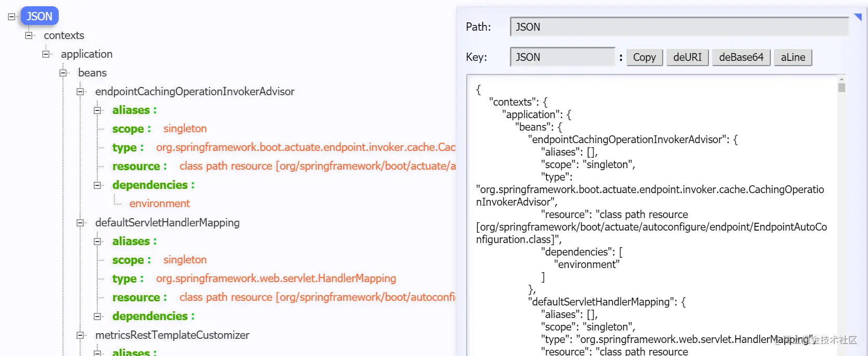The height and width of the screenshot is (356, 868).
Task: Click singleton value under endpointCachingOperationInvokerAdvisor
Action: tap(185, 129)
